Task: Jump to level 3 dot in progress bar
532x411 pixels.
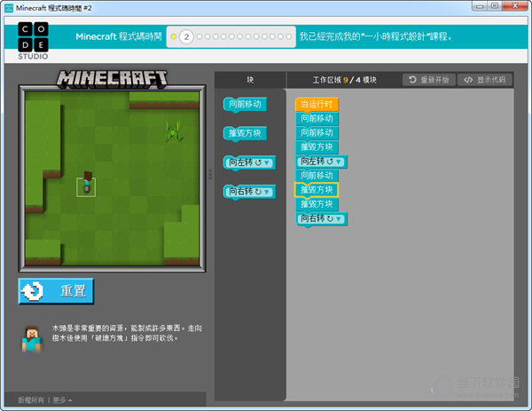Action: (x=199, y=36)
